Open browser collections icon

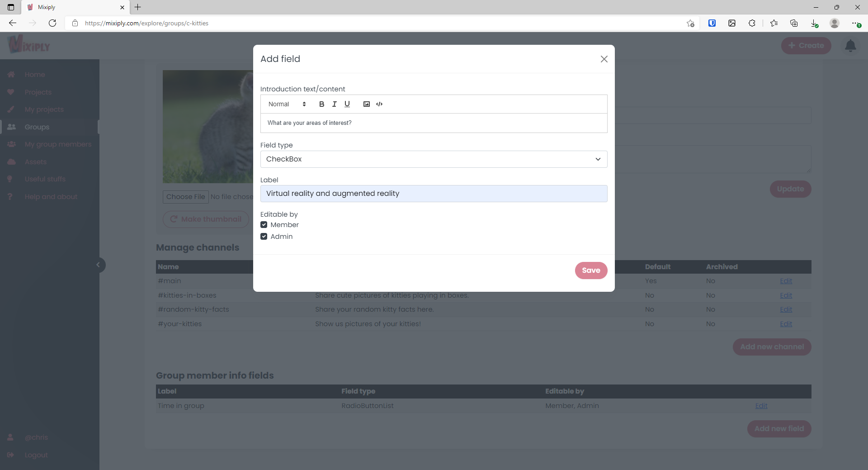[x=794, y=23]
